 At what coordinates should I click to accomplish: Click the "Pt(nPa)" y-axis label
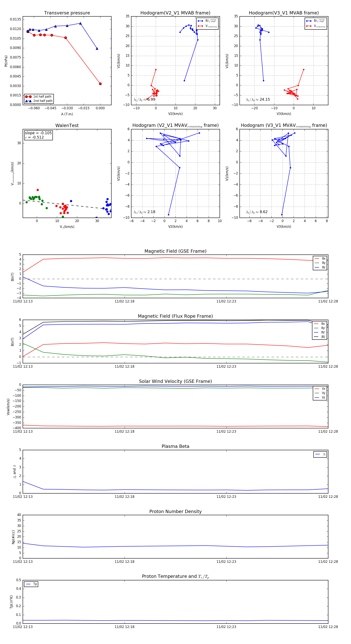point(6,61)
